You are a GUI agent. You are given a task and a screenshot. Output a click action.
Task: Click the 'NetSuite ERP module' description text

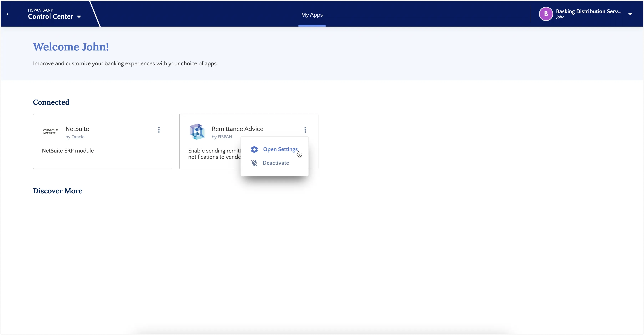pos(68,151)
